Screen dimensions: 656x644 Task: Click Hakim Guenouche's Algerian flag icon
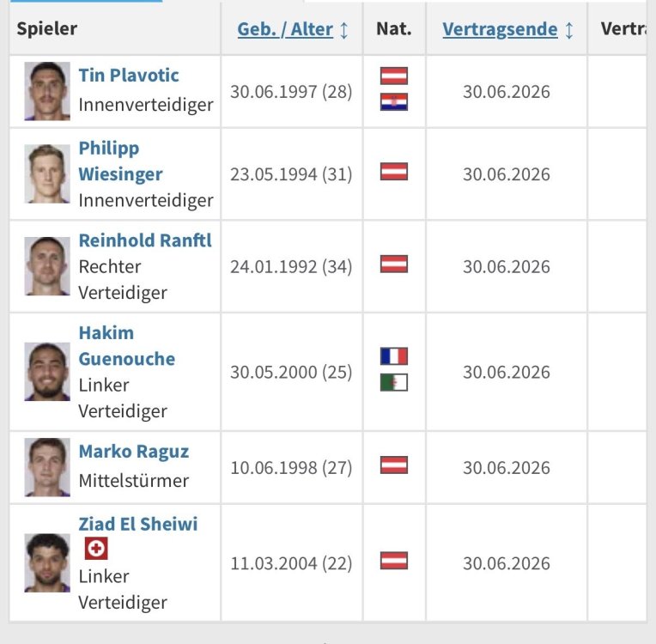(394, 382)
